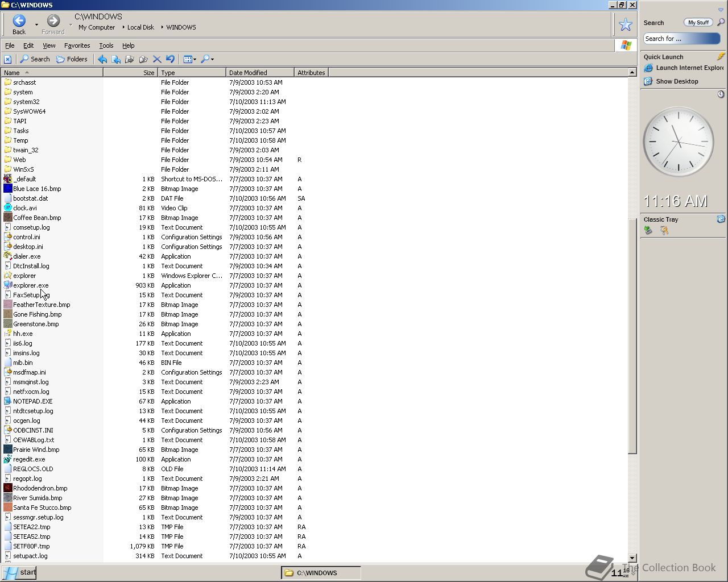728x582 pixels.
Task: Expand the breadcrumb arrow before Local Disk
Action: tap(123, 27)
